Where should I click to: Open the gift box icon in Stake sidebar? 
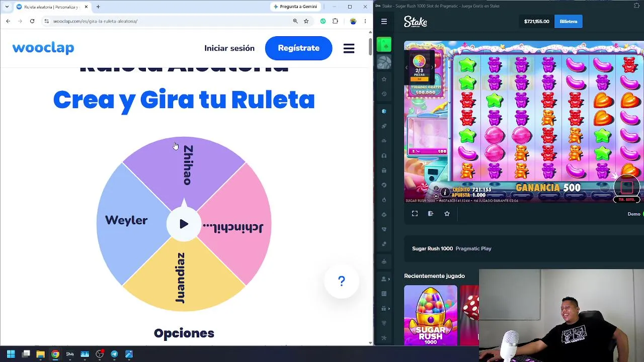[384, 170]
